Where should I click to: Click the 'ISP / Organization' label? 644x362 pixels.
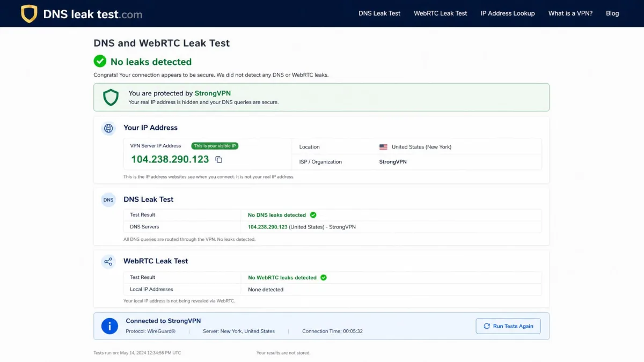tap(320, 162)
